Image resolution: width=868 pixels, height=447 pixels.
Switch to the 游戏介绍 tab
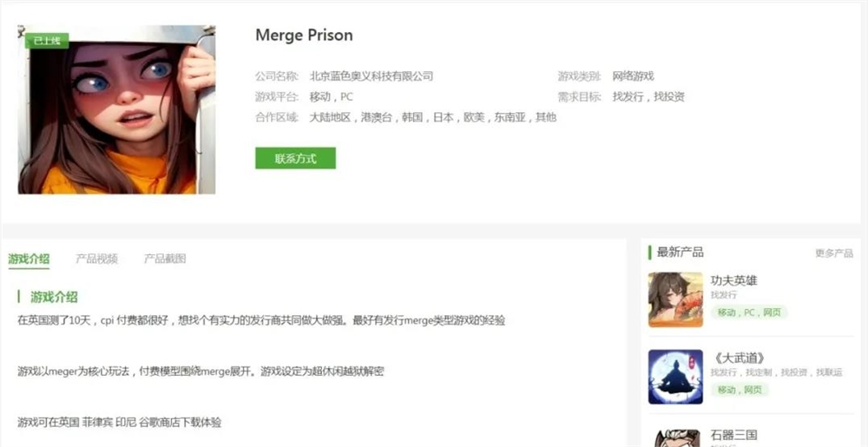coord(29,259)
